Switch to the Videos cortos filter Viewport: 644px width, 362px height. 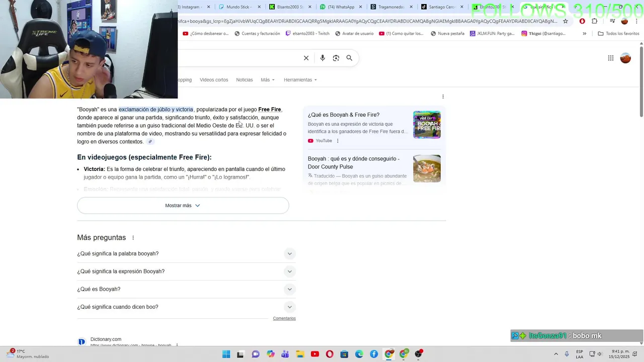tap(214, 80)
